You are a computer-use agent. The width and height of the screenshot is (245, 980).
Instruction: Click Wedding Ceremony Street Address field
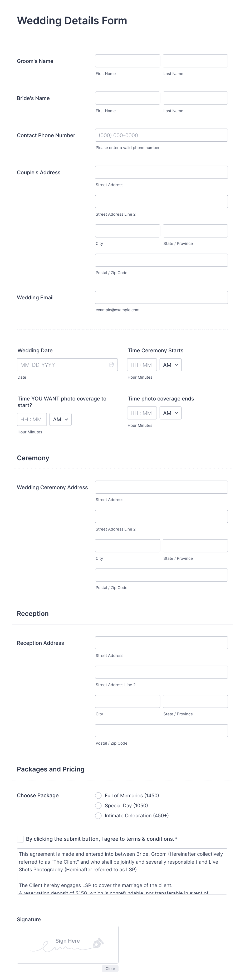click(x=161, y=487)
